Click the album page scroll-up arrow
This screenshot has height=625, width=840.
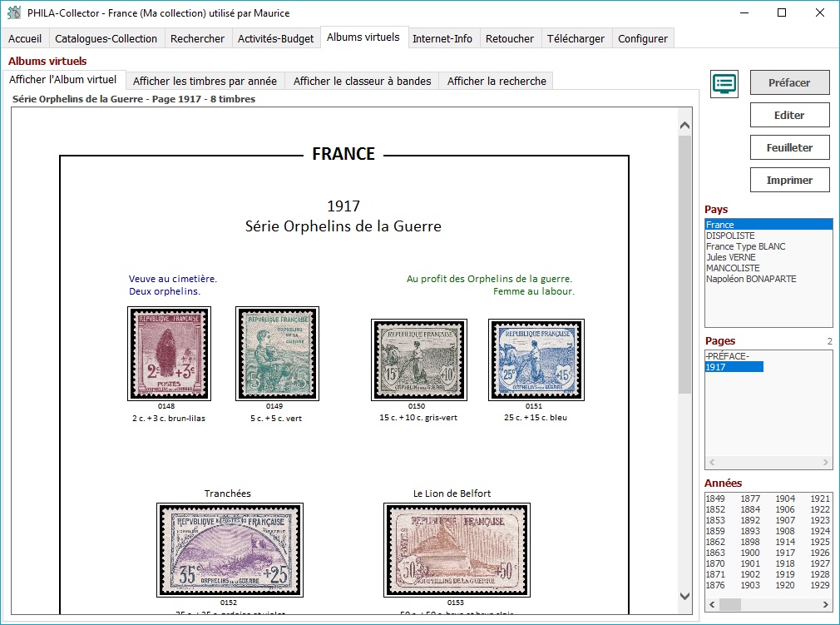684,126
